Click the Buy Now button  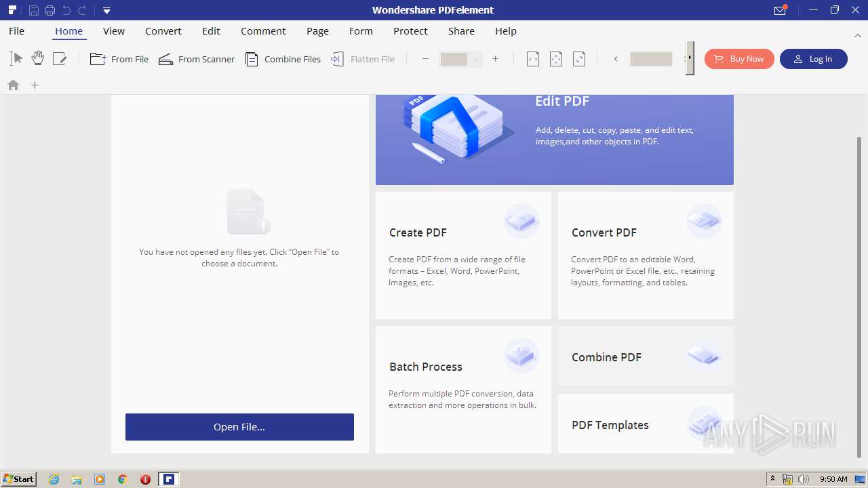[x=739, y=59]
